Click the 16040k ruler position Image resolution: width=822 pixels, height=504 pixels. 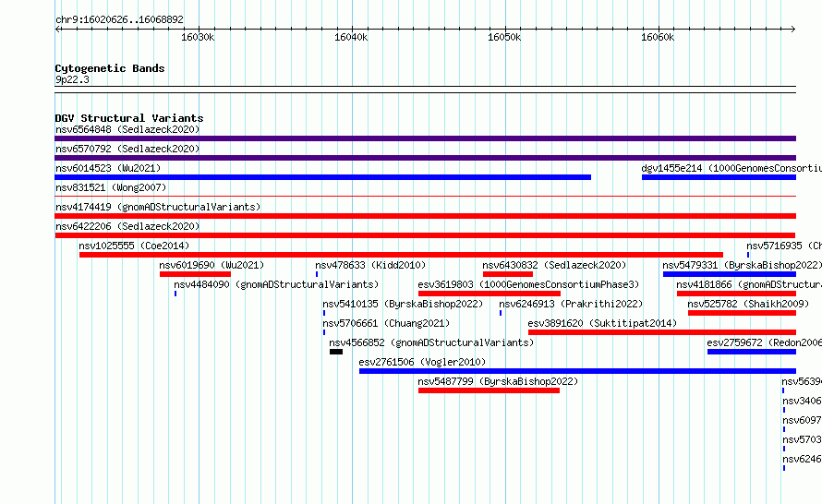click(x=351, y=37)
